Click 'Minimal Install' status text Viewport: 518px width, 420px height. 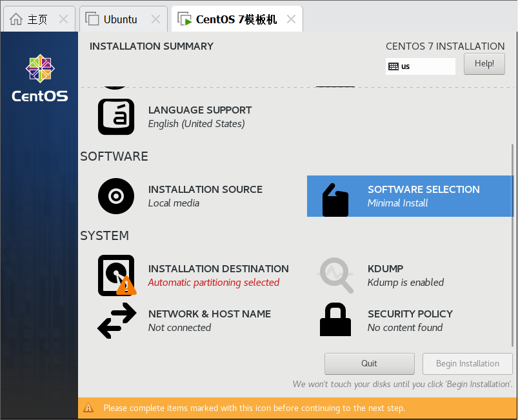[397, 203]
